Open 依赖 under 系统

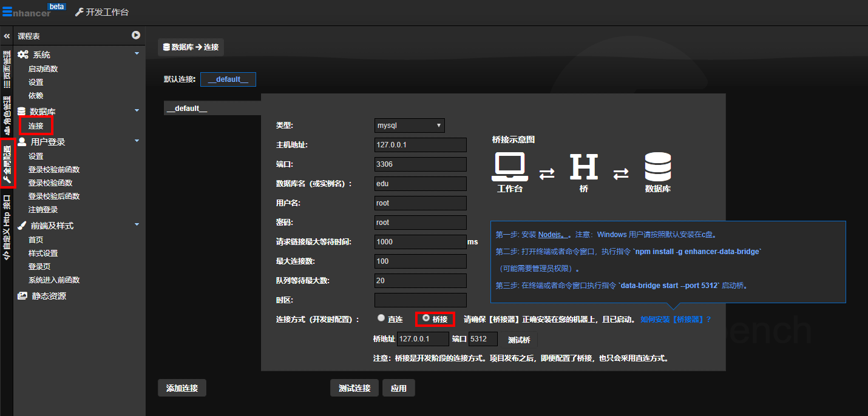pyautogui.click(x=36, y=96)
